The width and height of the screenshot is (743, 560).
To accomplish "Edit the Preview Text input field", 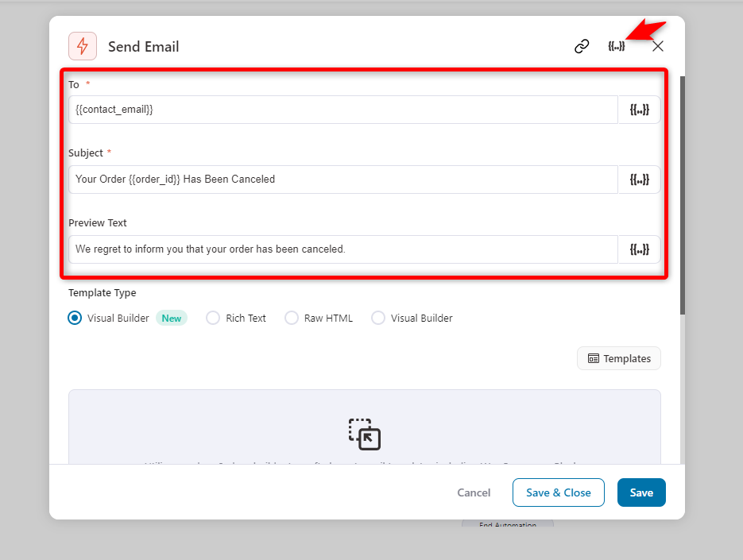I will pyautogui.click(x=343, y=249).
